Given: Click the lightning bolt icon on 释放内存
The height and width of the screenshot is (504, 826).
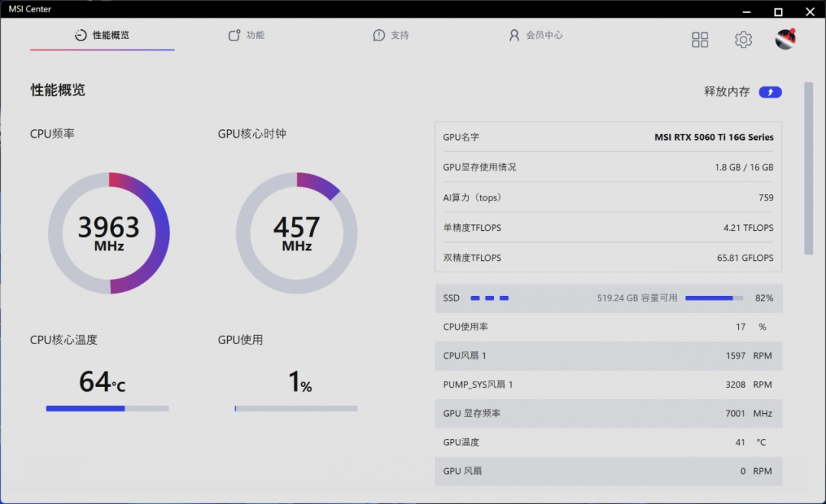Looking at the screenshot, I should coord(770,92).
